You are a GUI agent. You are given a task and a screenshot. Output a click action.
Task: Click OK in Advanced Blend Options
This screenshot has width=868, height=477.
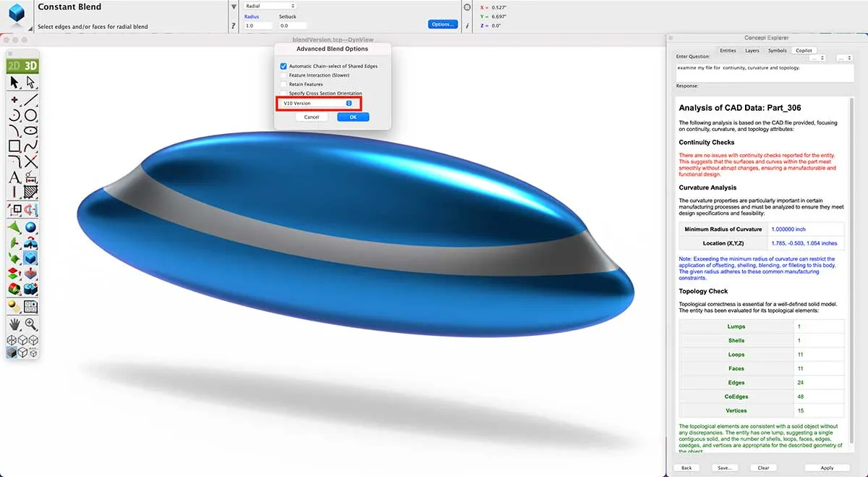point(353,117)
